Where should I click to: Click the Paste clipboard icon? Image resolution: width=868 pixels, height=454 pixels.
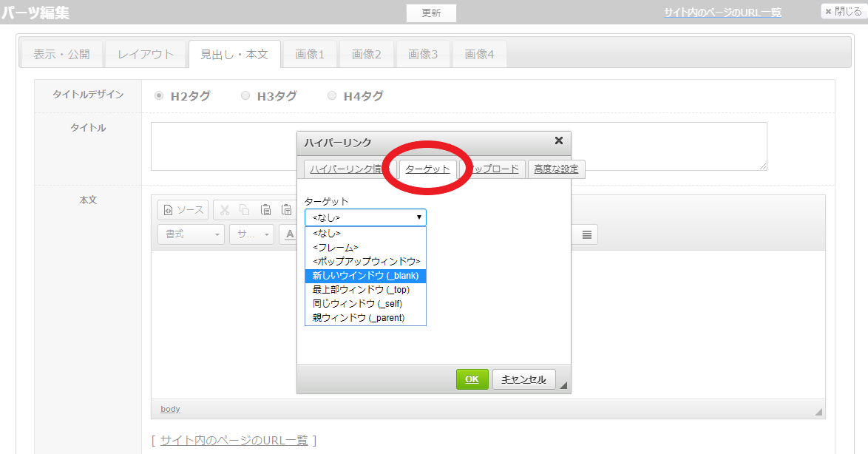click(265, 210)
